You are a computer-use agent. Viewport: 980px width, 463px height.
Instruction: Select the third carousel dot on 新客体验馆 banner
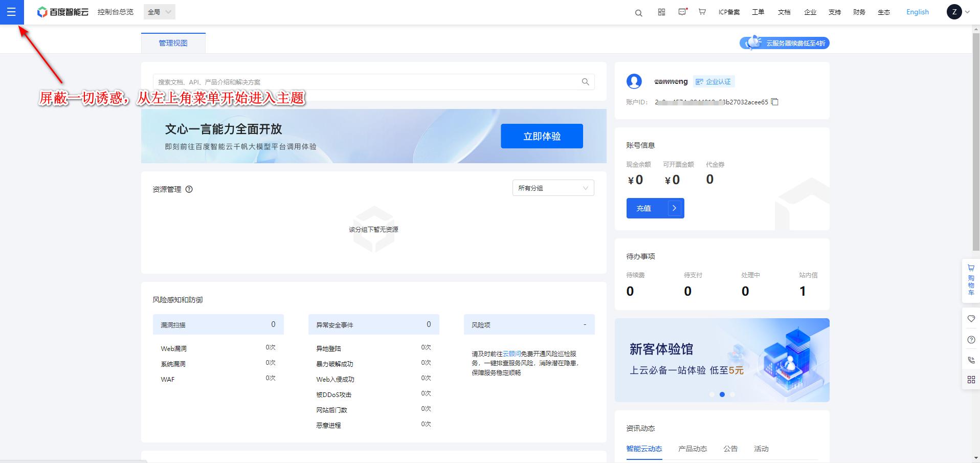click(732, 394)
